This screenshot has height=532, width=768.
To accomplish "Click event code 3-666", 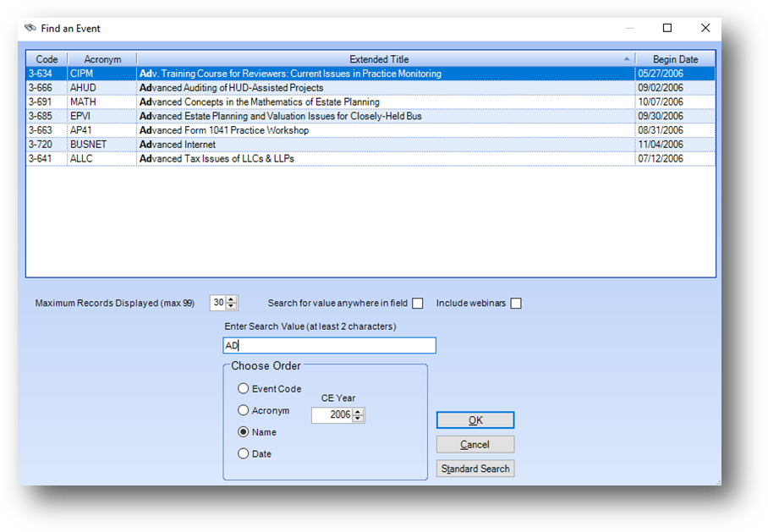I will click(40, 88).
